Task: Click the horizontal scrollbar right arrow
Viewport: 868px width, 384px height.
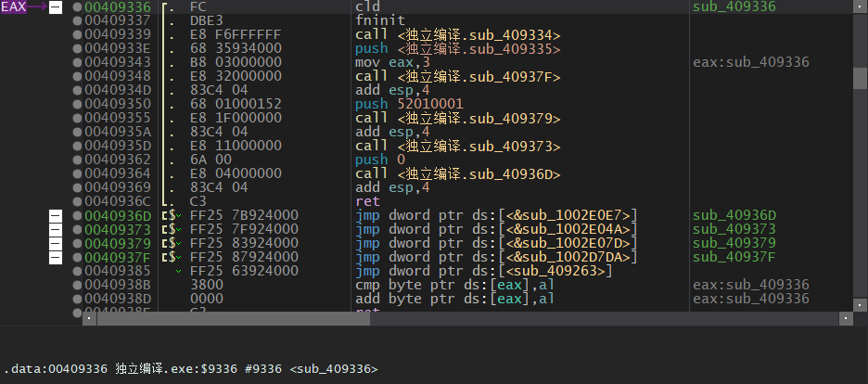Action: pos(846,319)
